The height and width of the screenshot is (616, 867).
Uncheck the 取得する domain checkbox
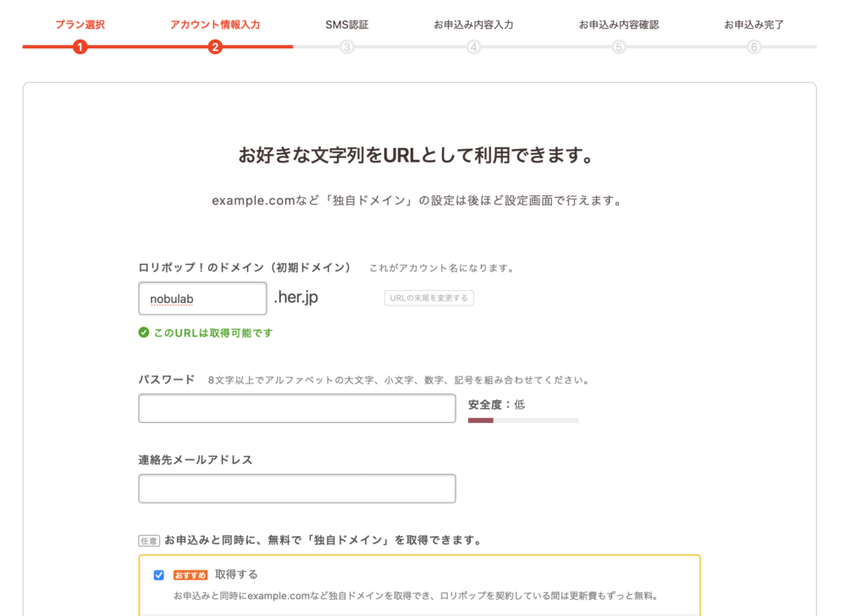[x=158, y=575]
